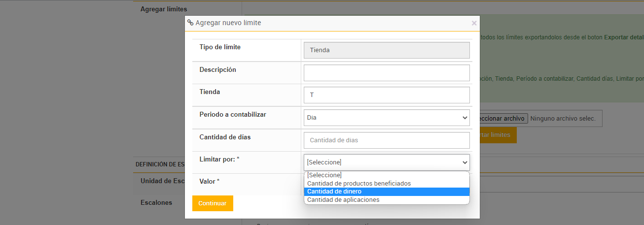Click the Descripción text field
Screen dimensions: 644x225
tap(387, 73)
